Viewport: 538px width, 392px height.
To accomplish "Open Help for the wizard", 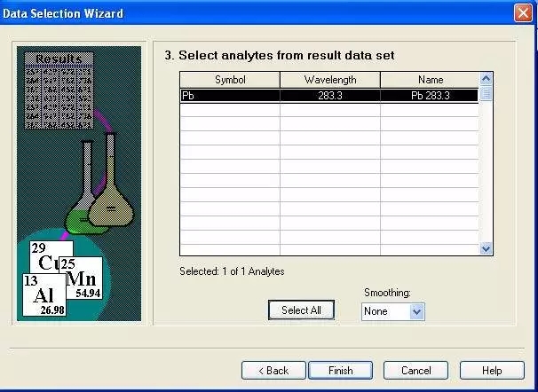I will pyautogui.click(x=492, y=371).
